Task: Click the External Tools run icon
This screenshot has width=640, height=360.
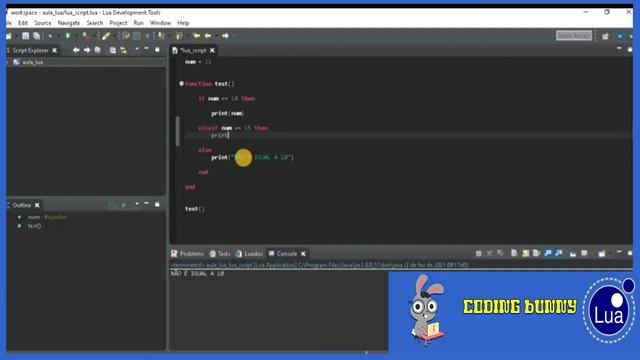Action: coord(86,36)
